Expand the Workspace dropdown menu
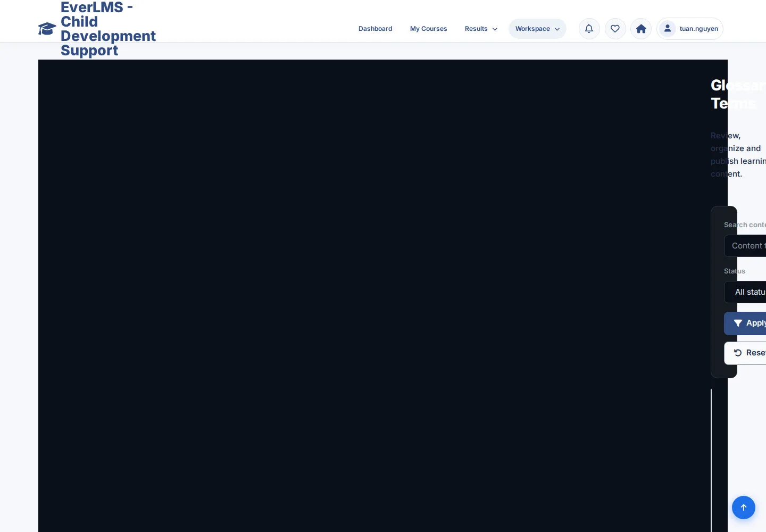 [x=537, y=29]
